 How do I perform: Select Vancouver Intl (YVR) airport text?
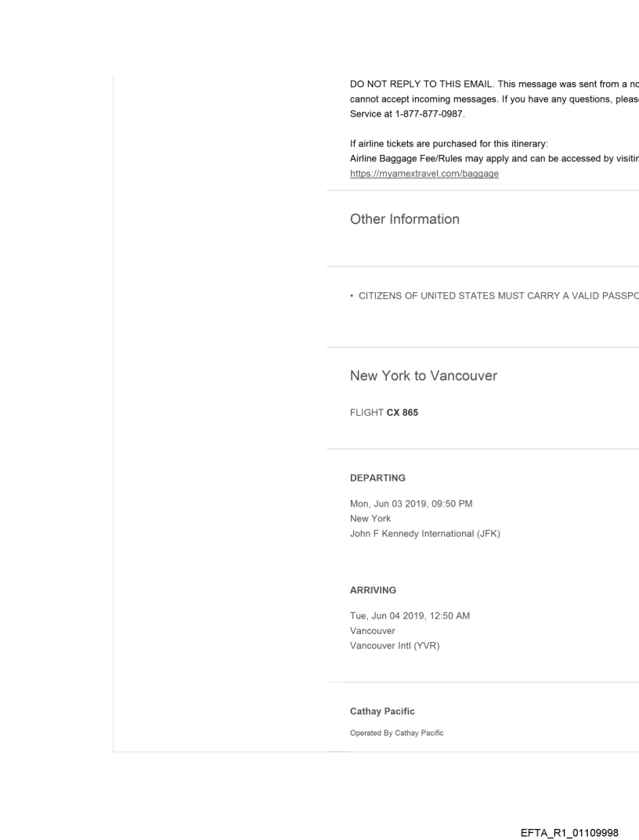point(395,646)
